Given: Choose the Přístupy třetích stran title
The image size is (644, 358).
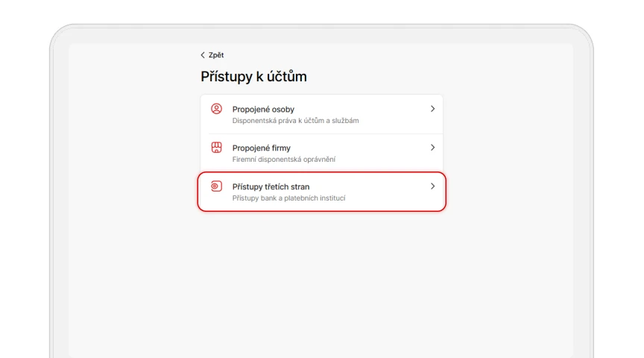Looking at the screenshot, I should (271, 186).
